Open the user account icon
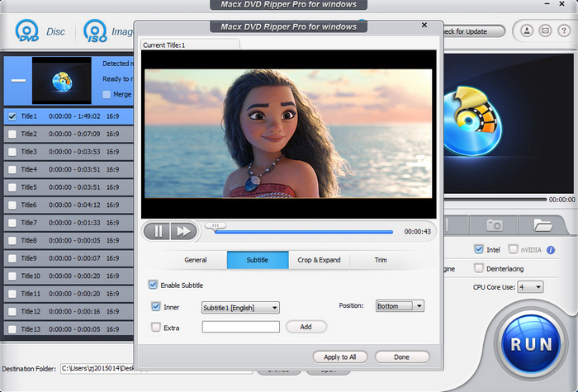This screenshot has height=392, width=578. click(526, 31)
